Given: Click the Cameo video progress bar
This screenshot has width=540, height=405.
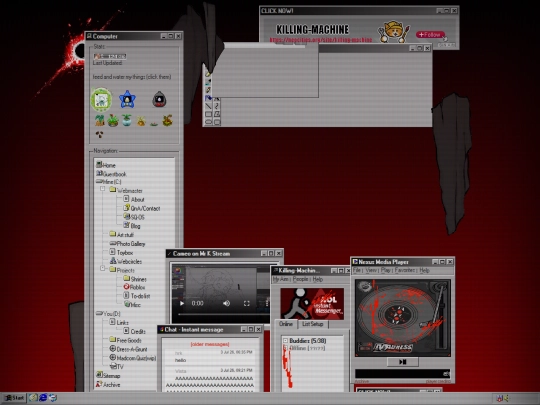Looking at the screenshot, I should pyautogui.click(x=223, y=314).
